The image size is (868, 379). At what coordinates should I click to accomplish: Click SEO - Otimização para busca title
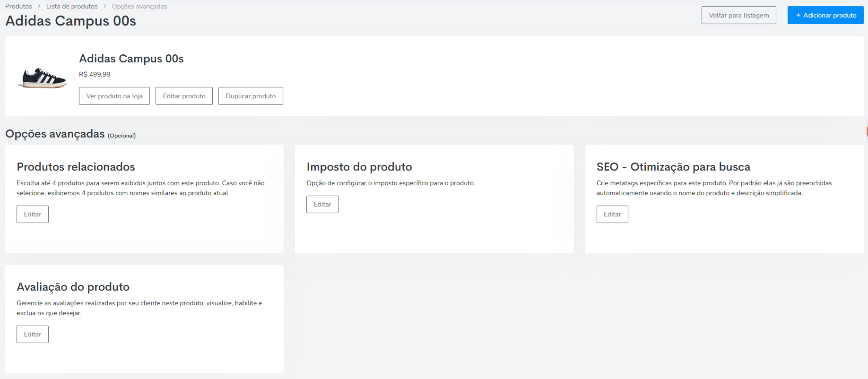673,167
